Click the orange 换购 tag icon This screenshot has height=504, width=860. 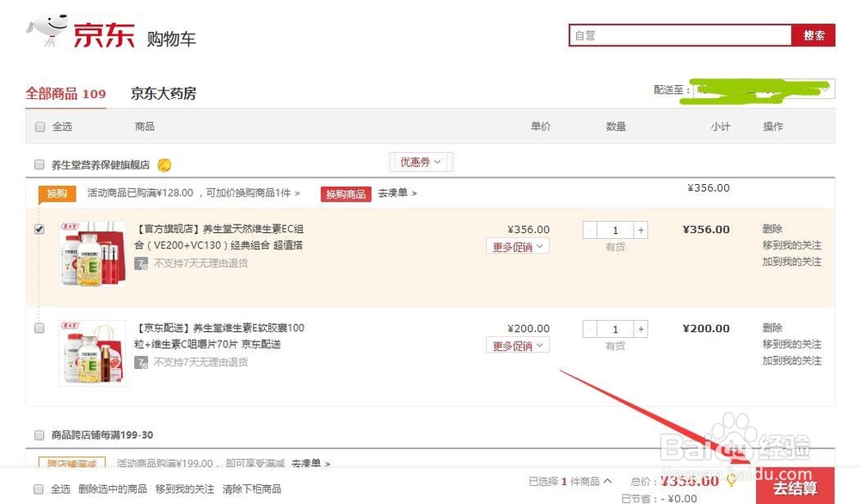pos(56,194)
